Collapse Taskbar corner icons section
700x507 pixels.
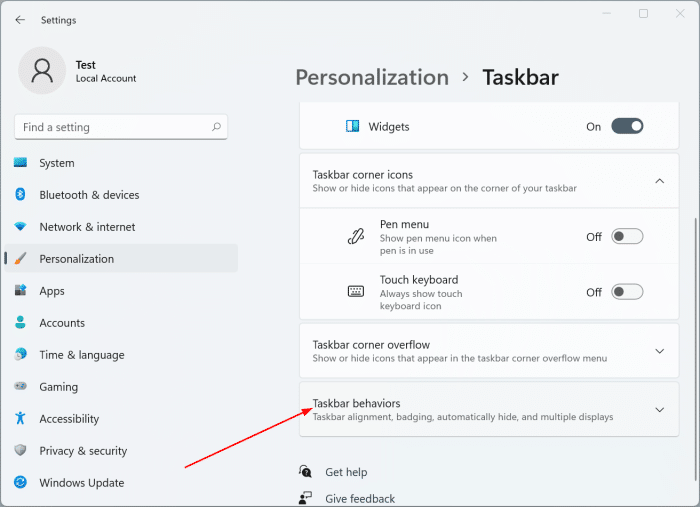click(x=659, y=181)
